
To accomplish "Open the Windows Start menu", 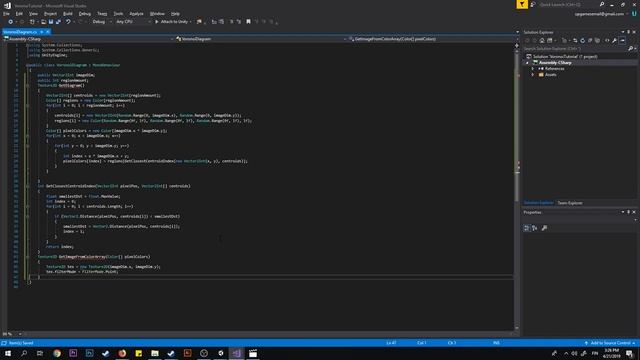I will pyautogui.click(x=8, y=353).
